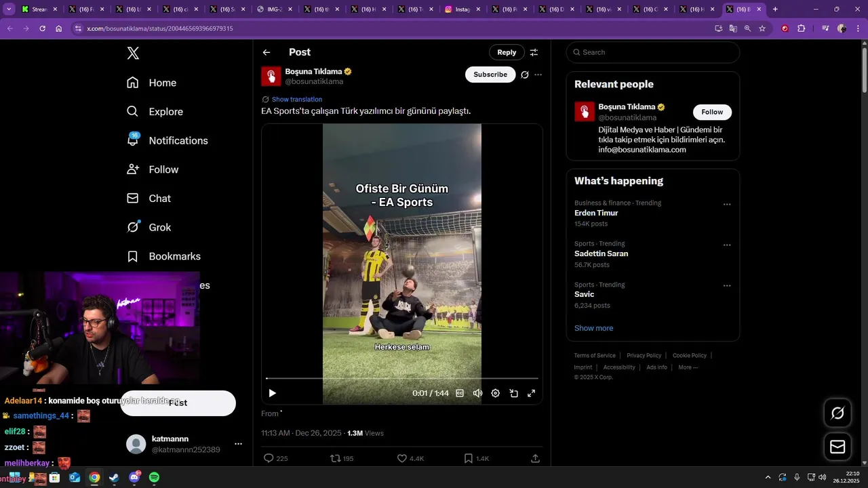This screenshot has height=488, width=868.
Task: Follow Boşuna Tıklama in Relevant people
Action: tap(712, 112)
